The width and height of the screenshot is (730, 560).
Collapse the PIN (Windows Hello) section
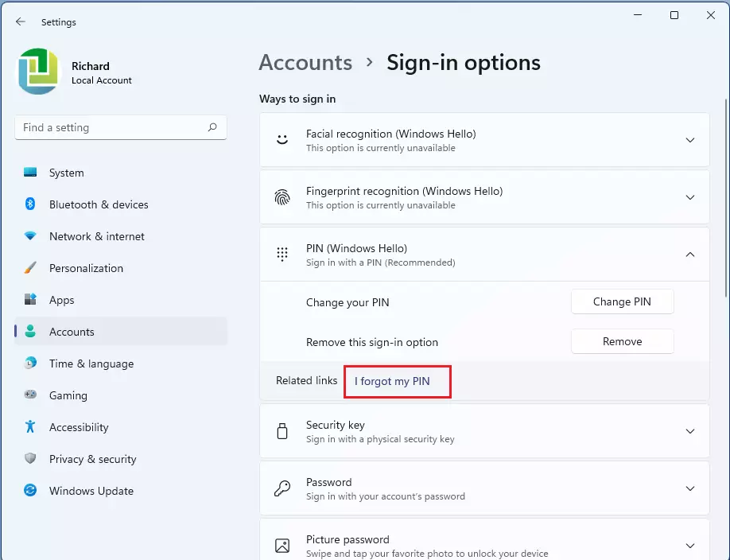coord(689,255)
